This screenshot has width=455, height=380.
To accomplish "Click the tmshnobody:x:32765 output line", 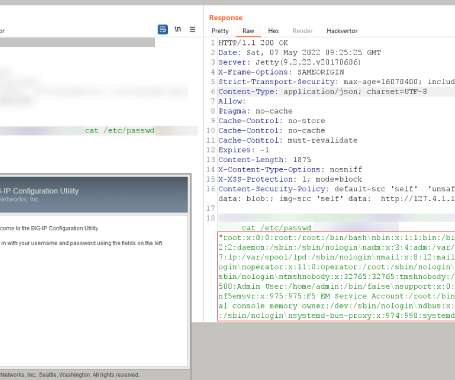I will 337,276.
